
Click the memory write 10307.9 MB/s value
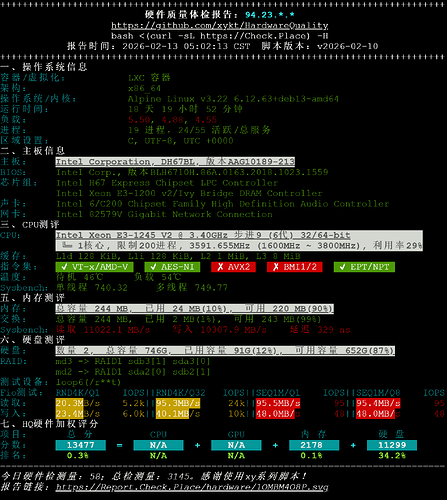coord(220,330)
